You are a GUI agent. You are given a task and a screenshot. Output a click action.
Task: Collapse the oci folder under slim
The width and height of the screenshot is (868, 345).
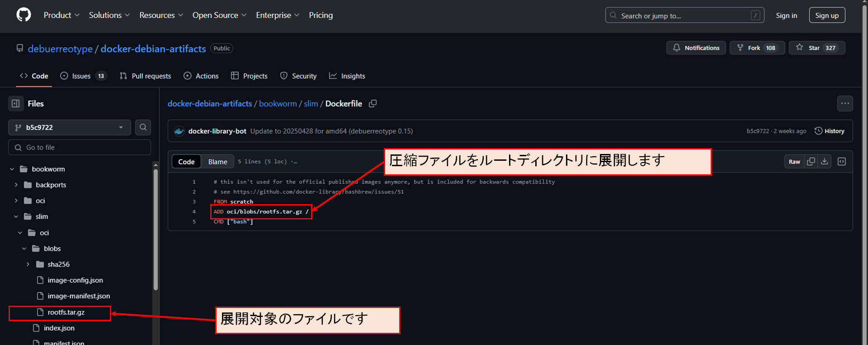tap(20, 233)
